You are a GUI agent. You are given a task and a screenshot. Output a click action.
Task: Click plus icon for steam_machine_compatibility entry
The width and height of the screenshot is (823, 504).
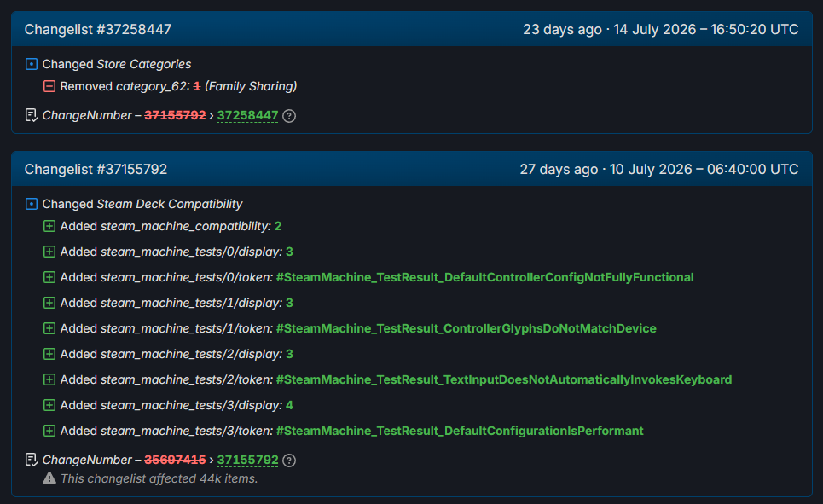coord(49,226)
